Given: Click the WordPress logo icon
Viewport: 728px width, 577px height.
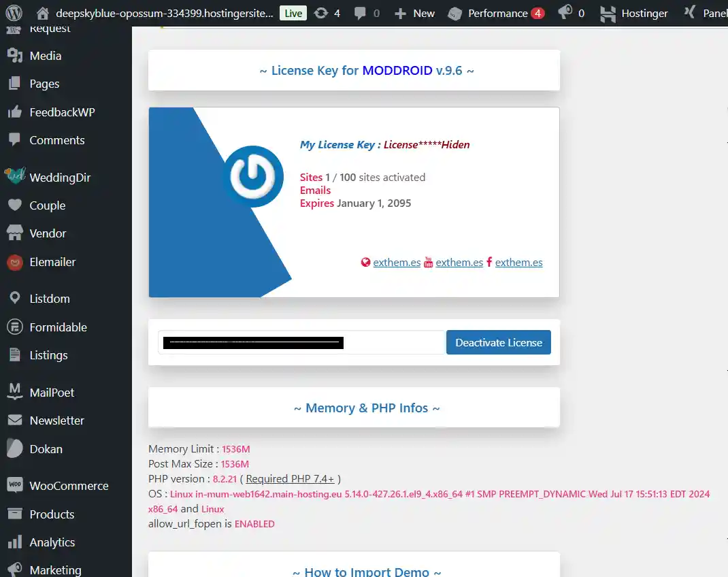Looking at the screenshot, I should (x=14, y=13).
